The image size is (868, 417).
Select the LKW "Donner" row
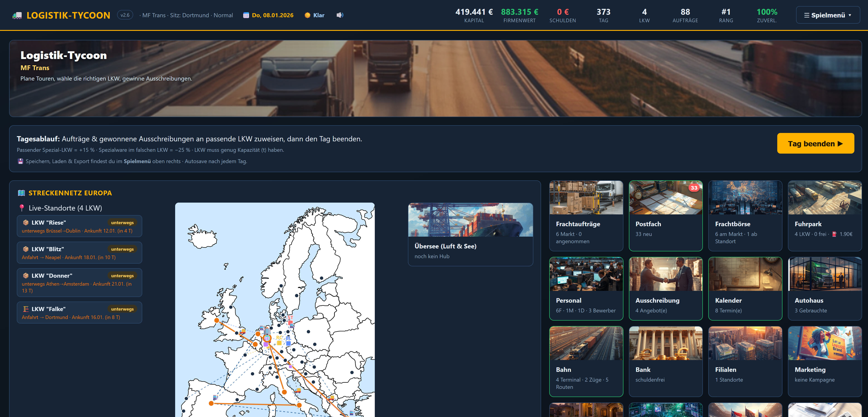(x=79, y=283)
